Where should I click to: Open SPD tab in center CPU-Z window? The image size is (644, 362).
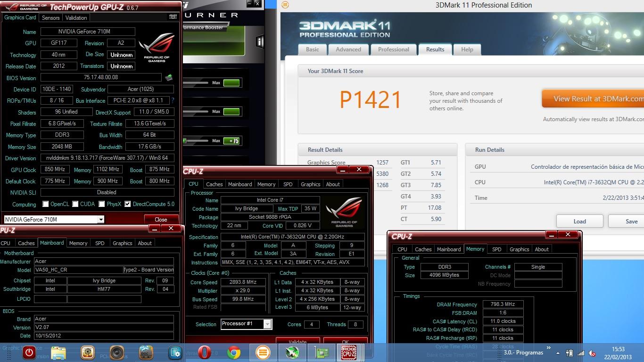(288, 184)
